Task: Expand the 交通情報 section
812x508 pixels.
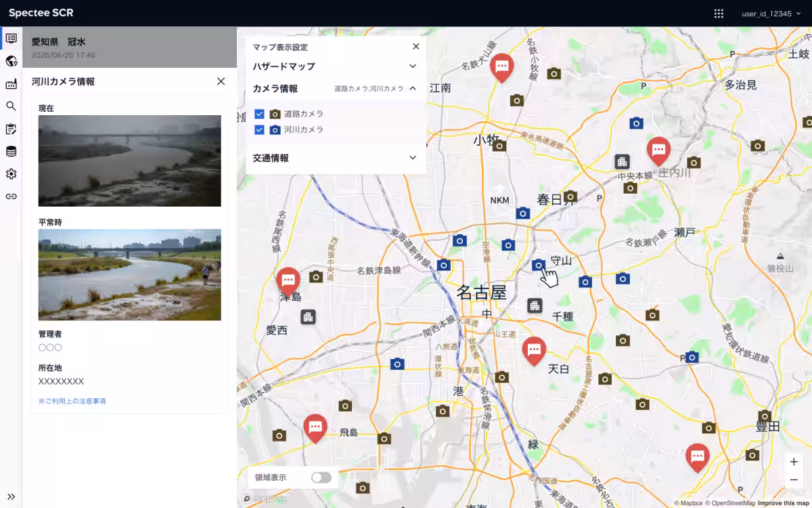Action: click(x=336, y=158)
